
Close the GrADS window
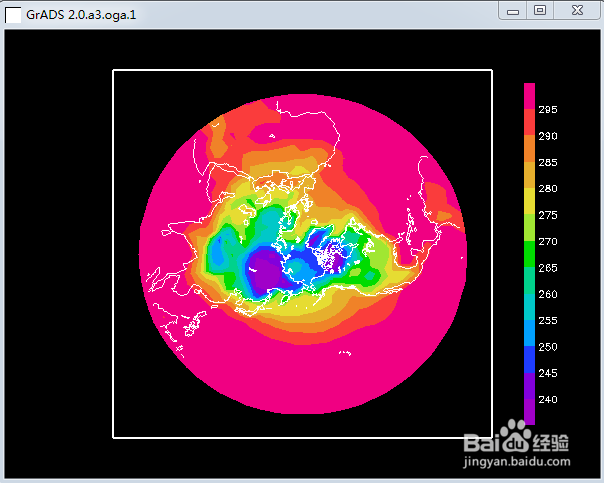point(577,10)
